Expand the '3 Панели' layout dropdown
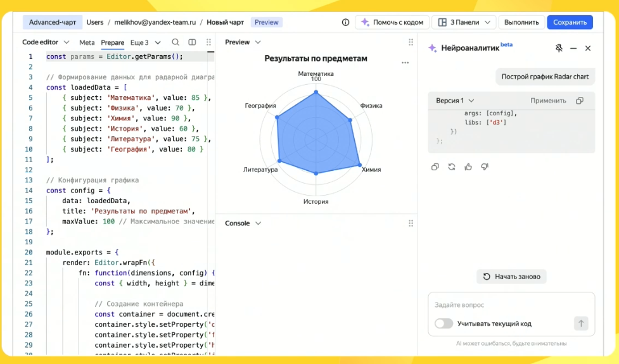Screen dimensions: 619x364 coord(464,22)
